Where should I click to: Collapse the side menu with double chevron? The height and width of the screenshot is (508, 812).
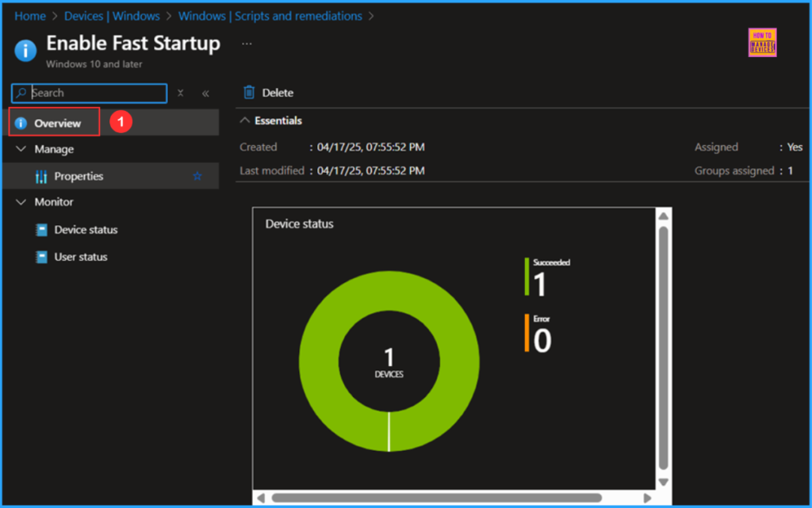point(205,94)
